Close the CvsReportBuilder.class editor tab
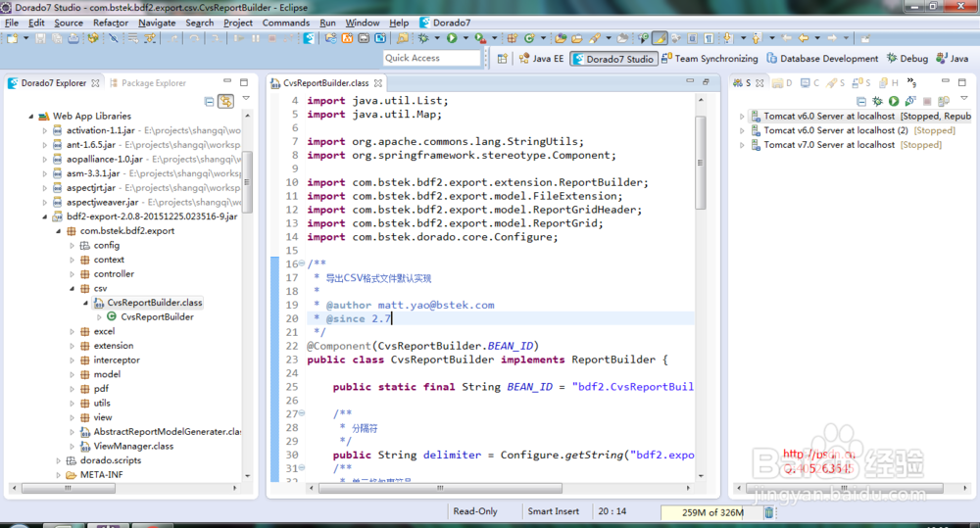The height and width of the screenshot is (528, 980). tap(377, 82)
